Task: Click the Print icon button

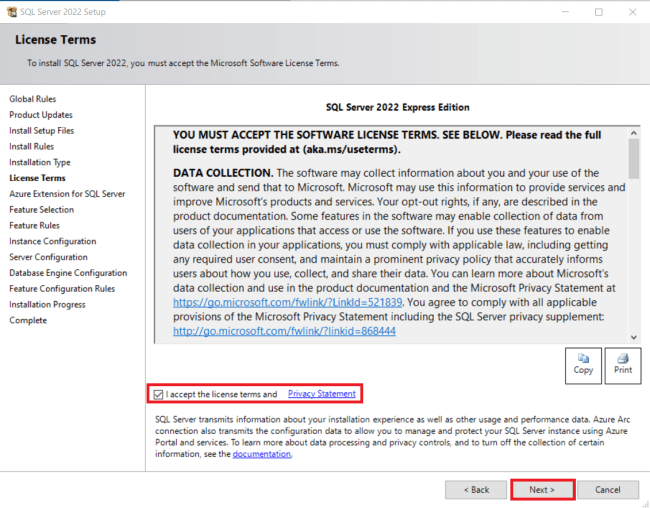Action: tap(623, 365)
